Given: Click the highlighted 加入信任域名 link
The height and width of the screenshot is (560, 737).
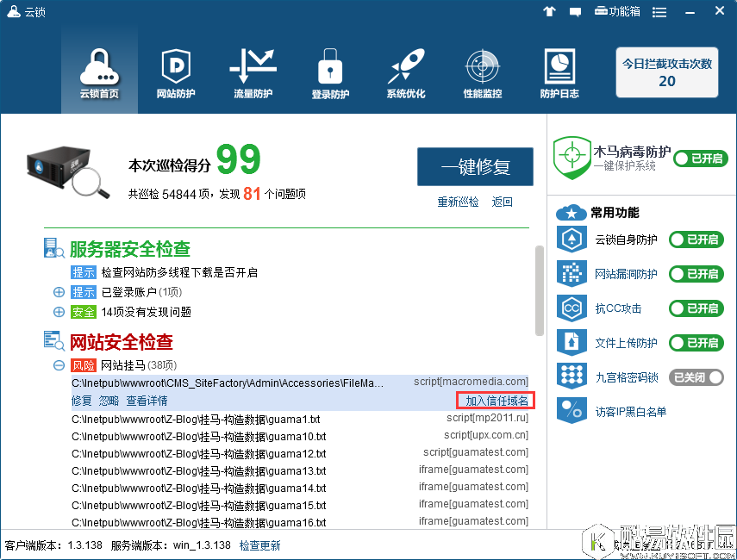Looking at the screenshot, I should [x=496, y=400].
